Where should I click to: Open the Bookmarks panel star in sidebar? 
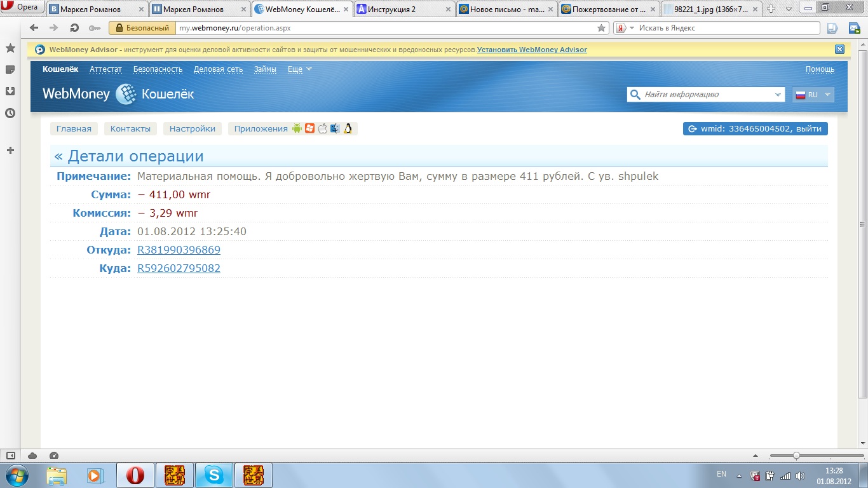[x=10, y=48]
